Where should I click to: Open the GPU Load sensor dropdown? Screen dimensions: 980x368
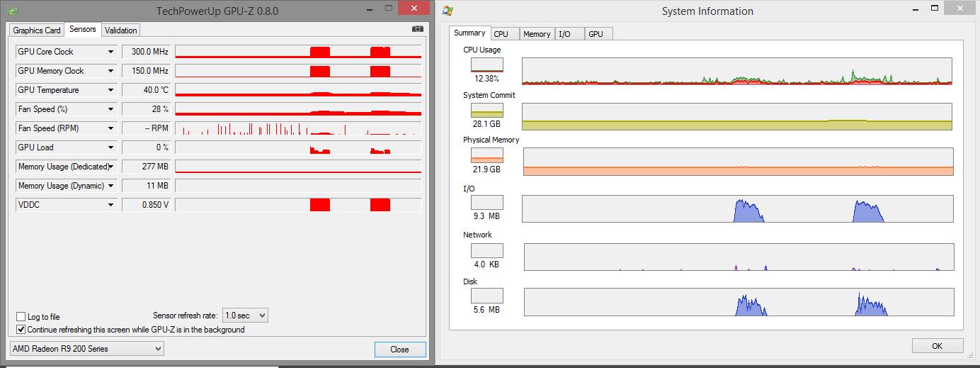coord(110,147)
